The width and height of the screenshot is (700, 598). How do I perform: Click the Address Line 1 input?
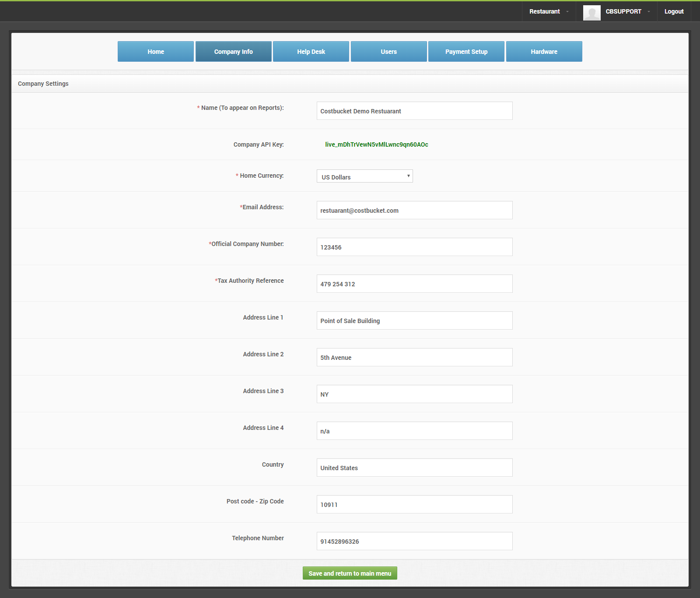pos(414,321)
